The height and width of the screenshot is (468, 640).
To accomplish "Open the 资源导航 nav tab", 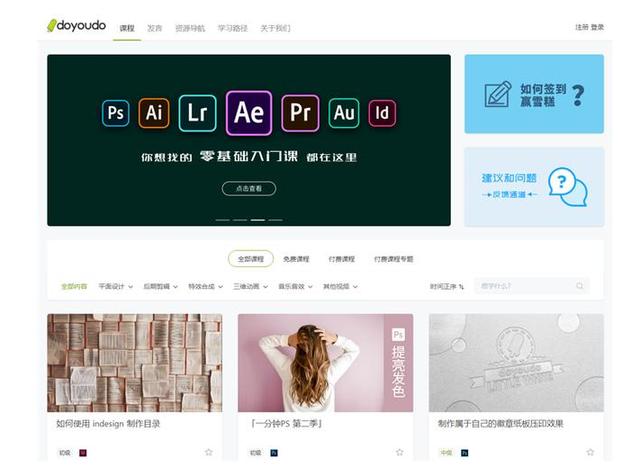I will 190,28.
